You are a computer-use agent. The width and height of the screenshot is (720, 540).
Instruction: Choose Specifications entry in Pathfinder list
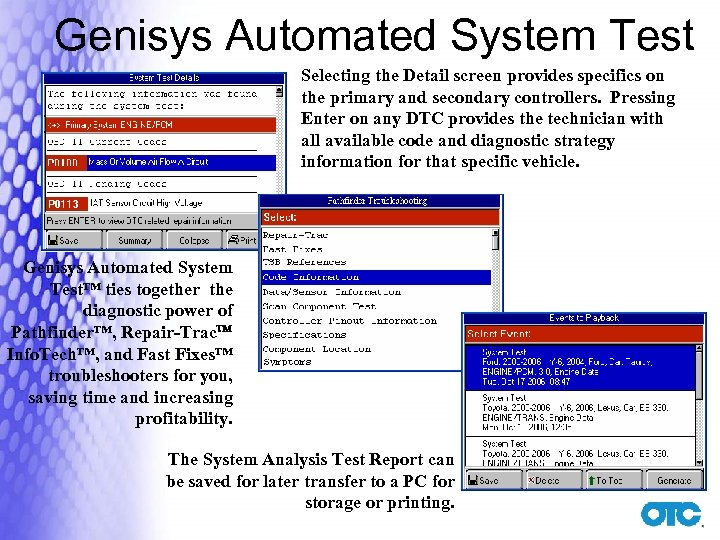point(304,335)
